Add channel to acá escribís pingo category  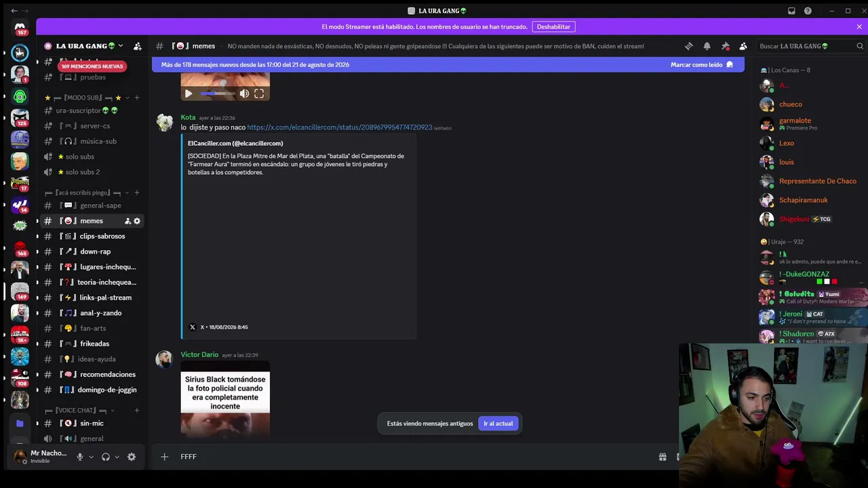136,192
